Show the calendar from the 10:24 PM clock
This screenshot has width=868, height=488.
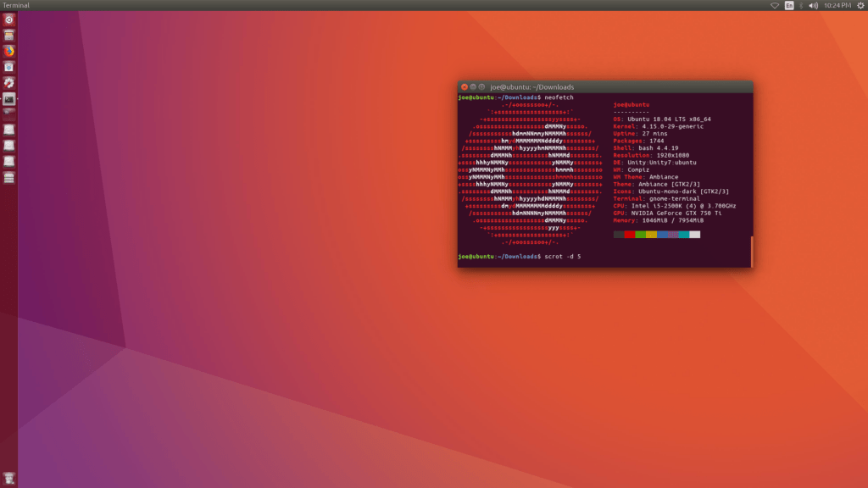(x=837, y=6)
